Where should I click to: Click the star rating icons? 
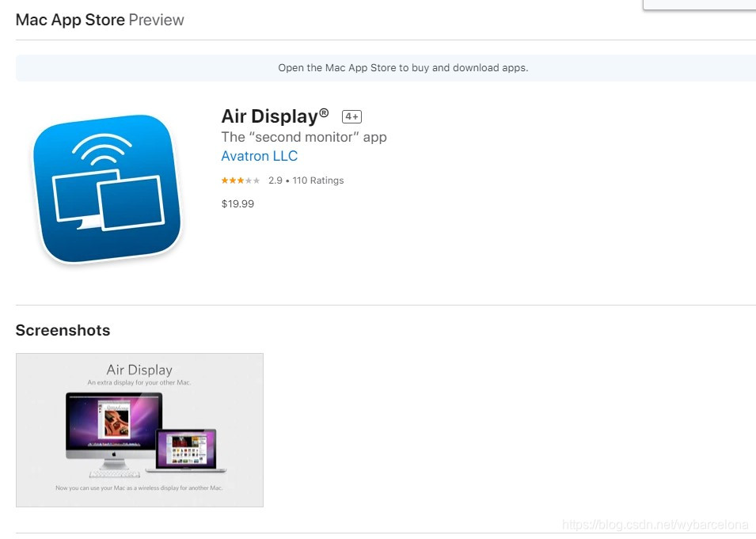pos(240,180)
